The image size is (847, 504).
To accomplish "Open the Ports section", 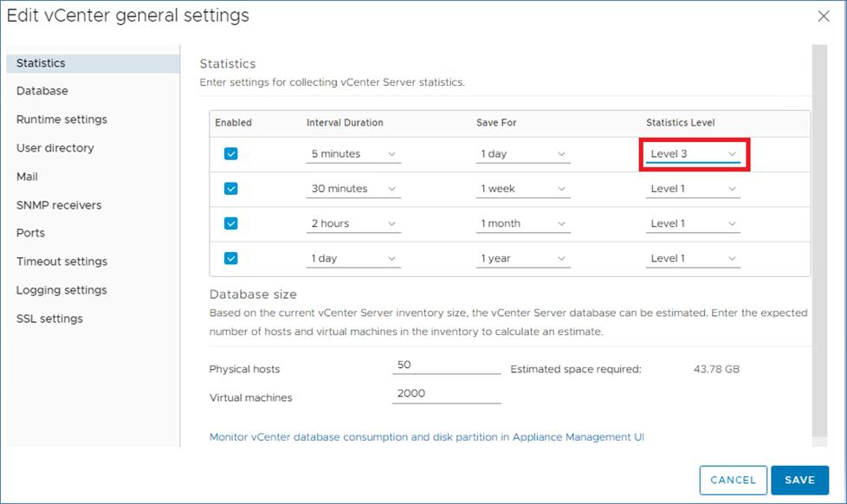I will point(30,233).
